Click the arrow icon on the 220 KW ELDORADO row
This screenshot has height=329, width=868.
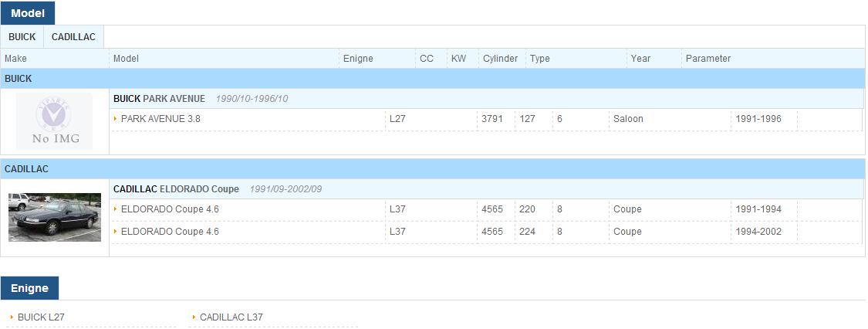[116, 209]
